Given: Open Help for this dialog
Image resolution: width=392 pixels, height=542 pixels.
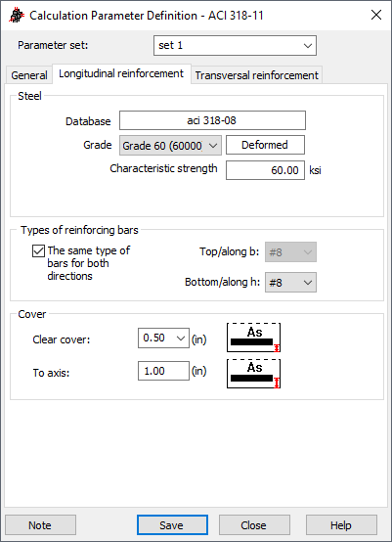Looking at the screenshot, I should coord(341,525).
